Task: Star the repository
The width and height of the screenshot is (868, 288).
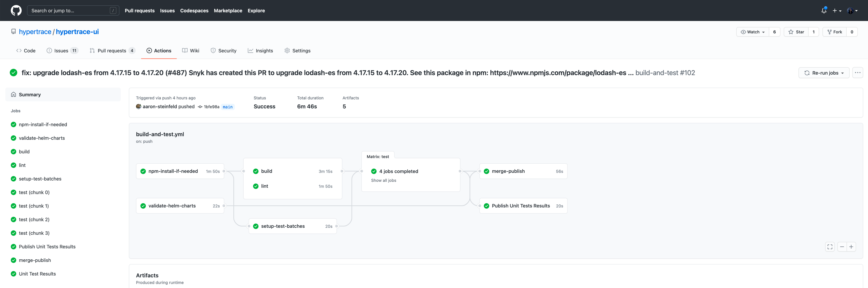Action: pyautogui.click(x=796, y=32)
